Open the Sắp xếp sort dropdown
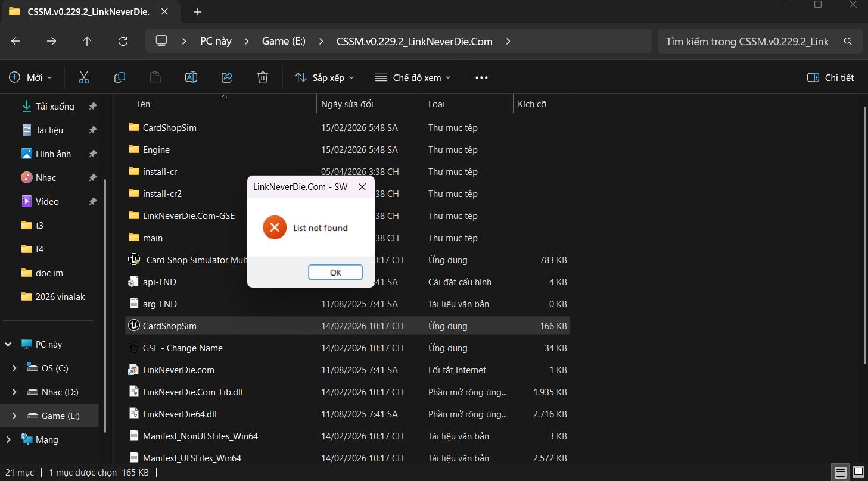The width and height of the screenshot is (868, 481). [x=325, y=77]
